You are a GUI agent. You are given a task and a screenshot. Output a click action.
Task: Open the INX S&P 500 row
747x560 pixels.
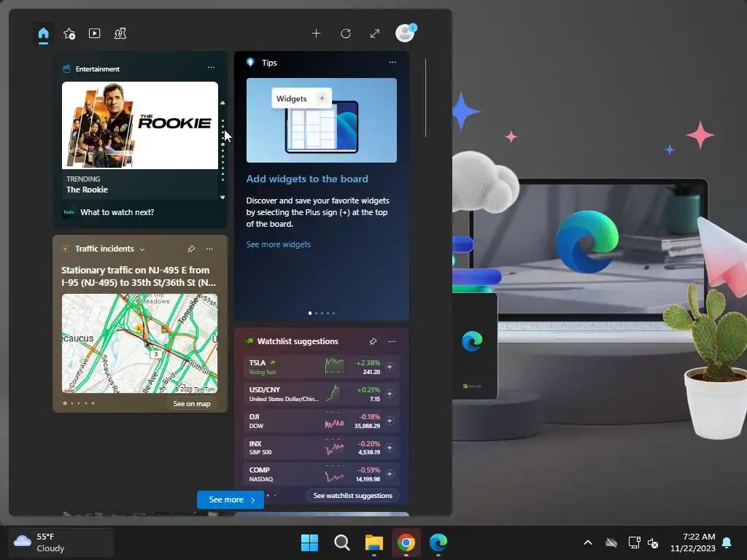click(x=322, y=448)
